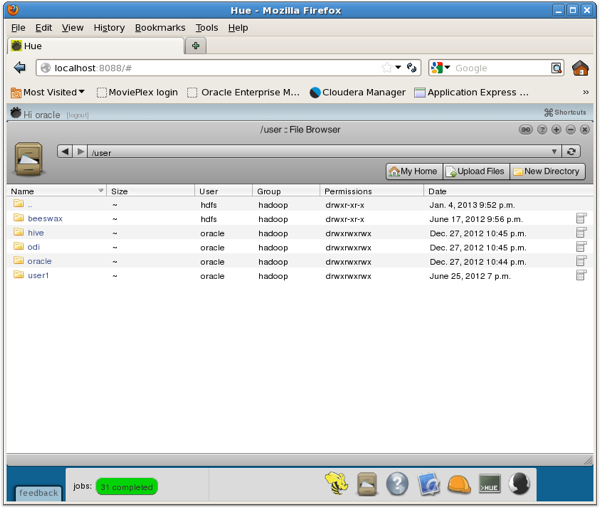Image resolution: width=600 pixels, height=508 pixels.
Task: Click the Application Express bookmark
Action: pos(471,92)
